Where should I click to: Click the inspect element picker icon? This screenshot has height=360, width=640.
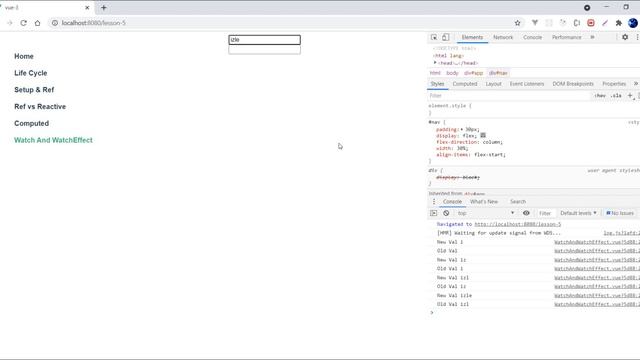[x=434, y=37]
